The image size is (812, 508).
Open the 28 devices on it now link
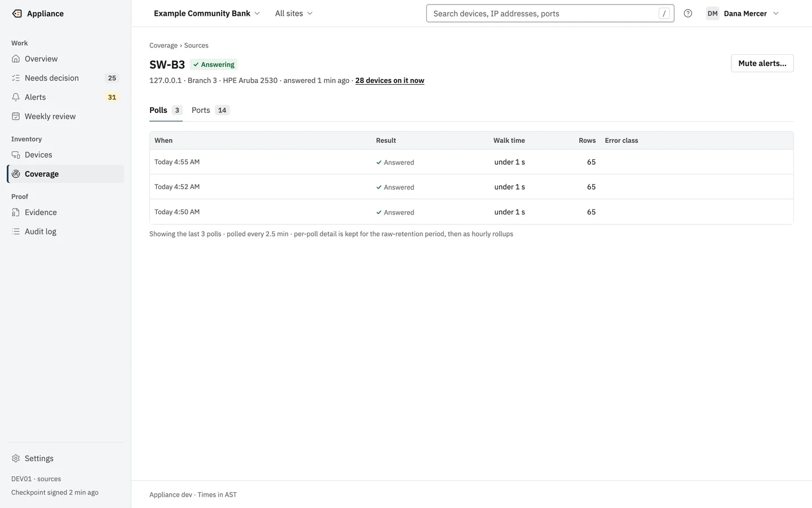390,81
